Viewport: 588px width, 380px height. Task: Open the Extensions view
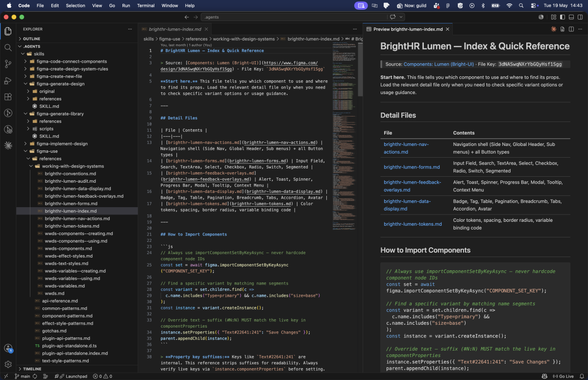(8, 96)
